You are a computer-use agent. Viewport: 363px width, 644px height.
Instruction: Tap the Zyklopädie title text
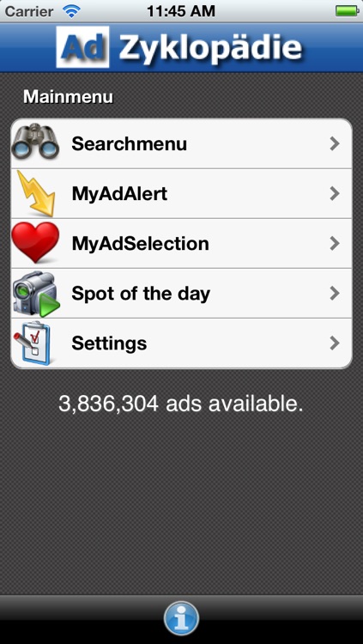[x=210, y=48]
